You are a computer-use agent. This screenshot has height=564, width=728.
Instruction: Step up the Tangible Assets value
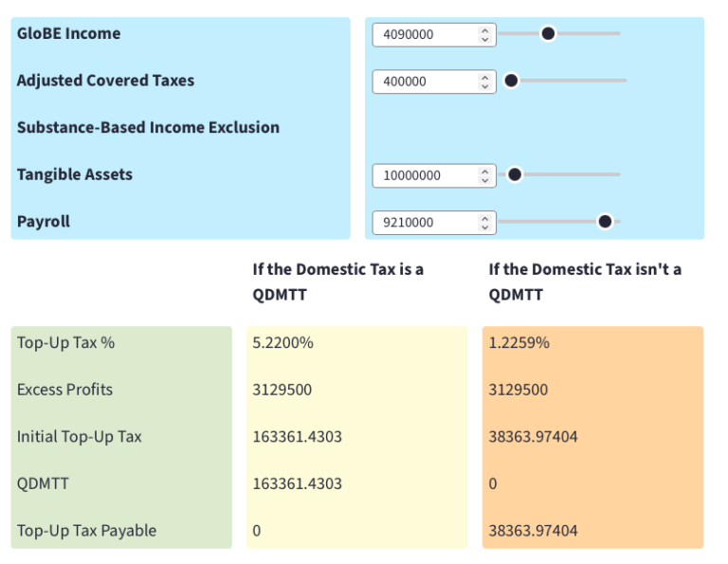[x=485, y=171]
